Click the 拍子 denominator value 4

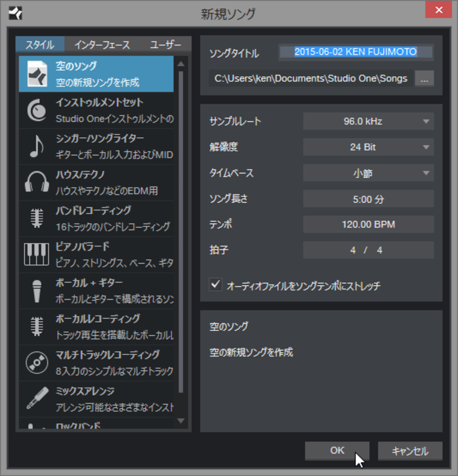380,250
